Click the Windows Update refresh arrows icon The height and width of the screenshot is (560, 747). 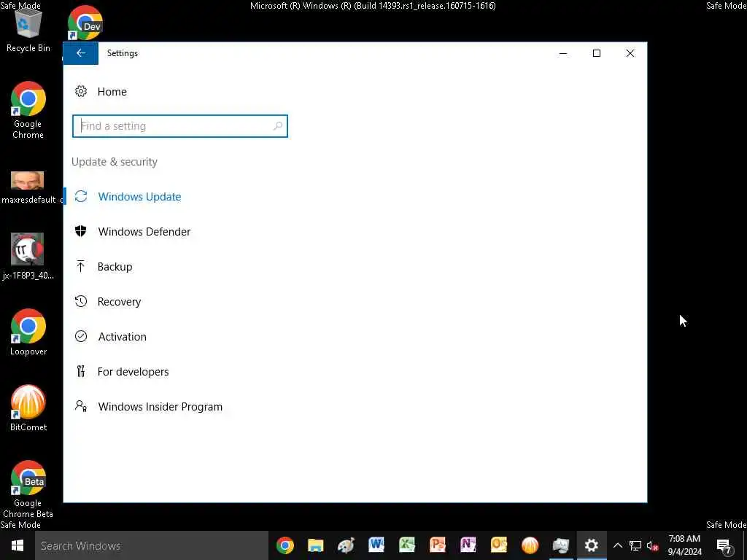point(81,197)
